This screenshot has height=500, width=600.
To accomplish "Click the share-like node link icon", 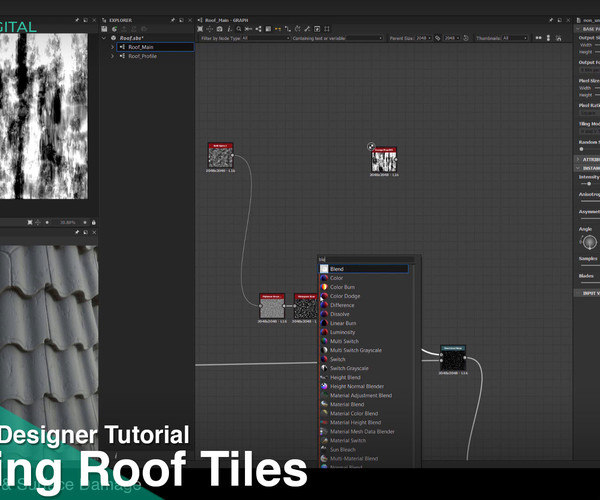I will (x=259, y=29).
